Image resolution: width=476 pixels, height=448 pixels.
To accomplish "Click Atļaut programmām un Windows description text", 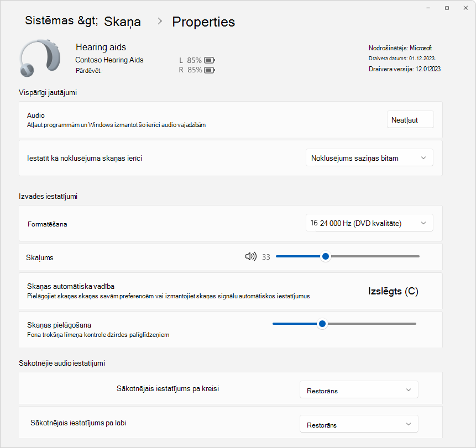I will pos(116,125).
